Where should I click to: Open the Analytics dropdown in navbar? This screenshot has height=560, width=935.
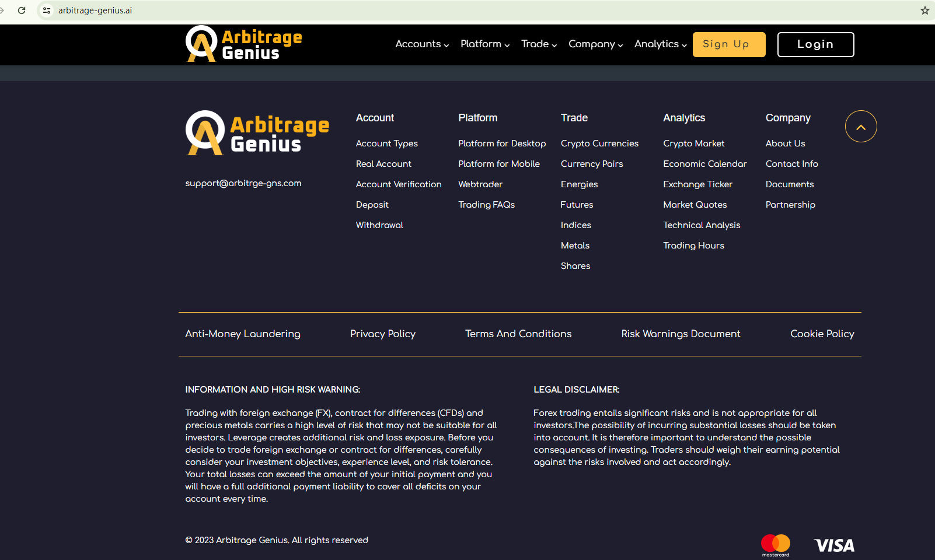(660, 44)
